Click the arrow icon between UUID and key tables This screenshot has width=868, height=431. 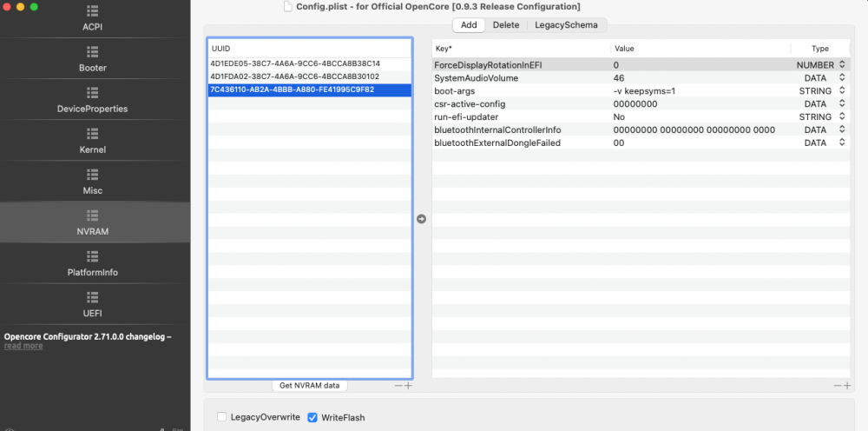[x=421, y=219]
